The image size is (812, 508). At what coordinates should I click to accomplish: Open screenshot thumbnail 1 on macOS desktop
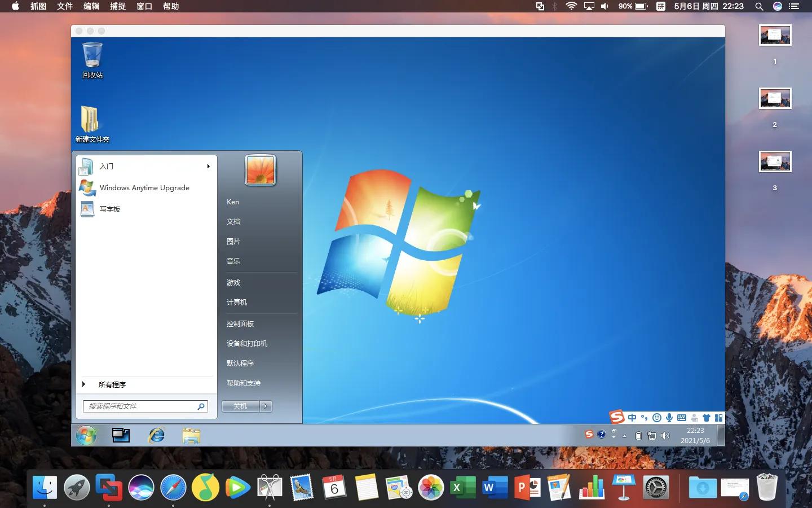(775, 35)
